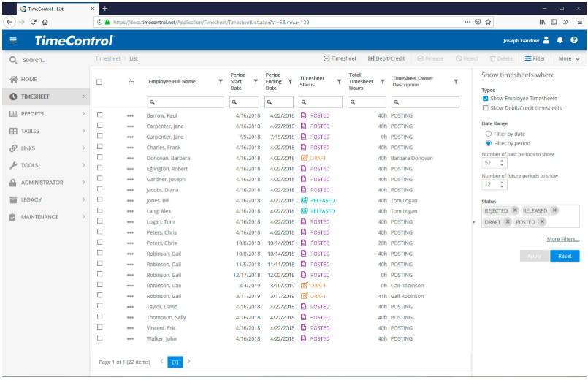Viewport: 588px width, 380px height.
Task: Filter the Timesheet Owner Description column
Action: click(456, 82)
